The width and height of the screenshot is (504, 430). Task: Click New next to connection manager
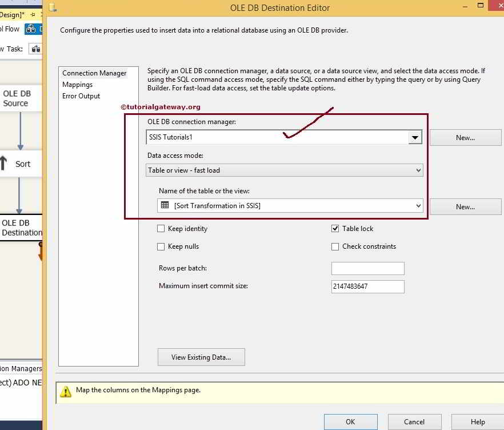tap(465, 137)
